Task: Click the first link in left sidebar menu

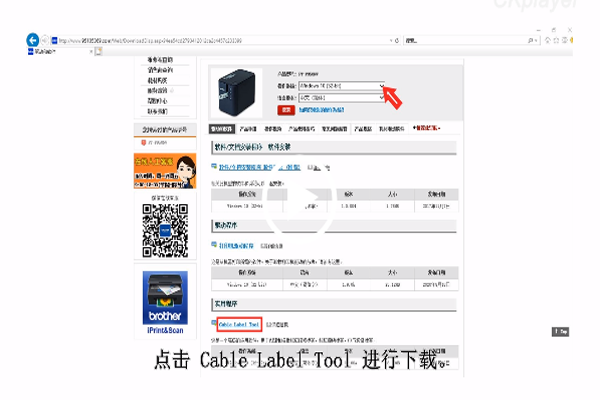Action: coord(159,61)
